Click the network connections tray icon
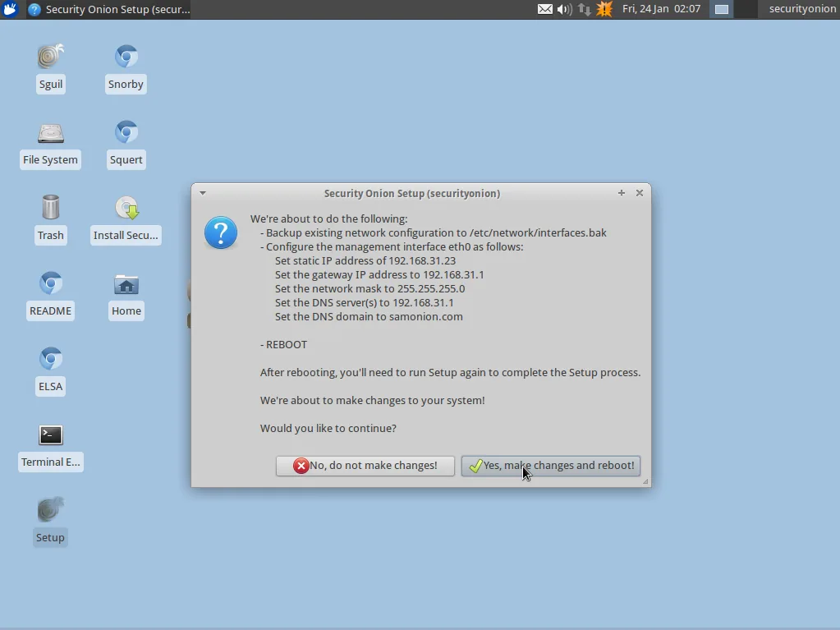Viewport: 840px width, 630px height. (584, 9)
